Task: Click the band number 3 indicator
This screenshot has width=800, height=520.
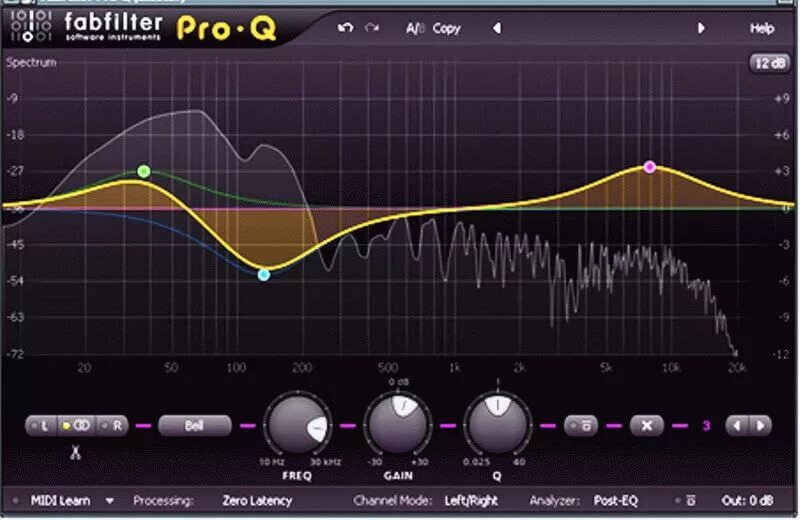Action: pos(706,425)
